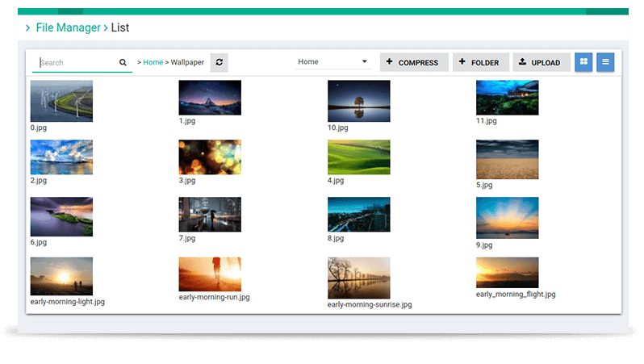
Task: Click the 9.jpg file name
Action: 485,245
